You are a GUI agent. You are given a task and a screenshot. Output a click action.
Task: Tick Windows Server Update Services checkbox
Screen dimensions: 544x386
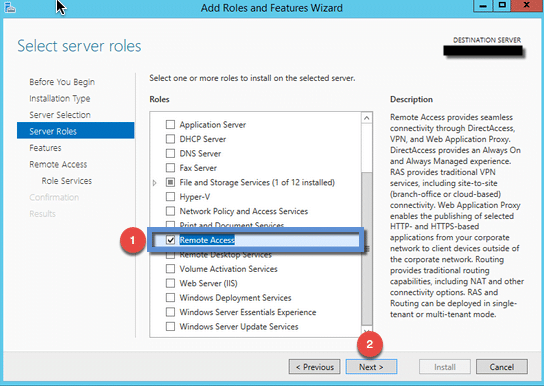(x=170, y=327)
